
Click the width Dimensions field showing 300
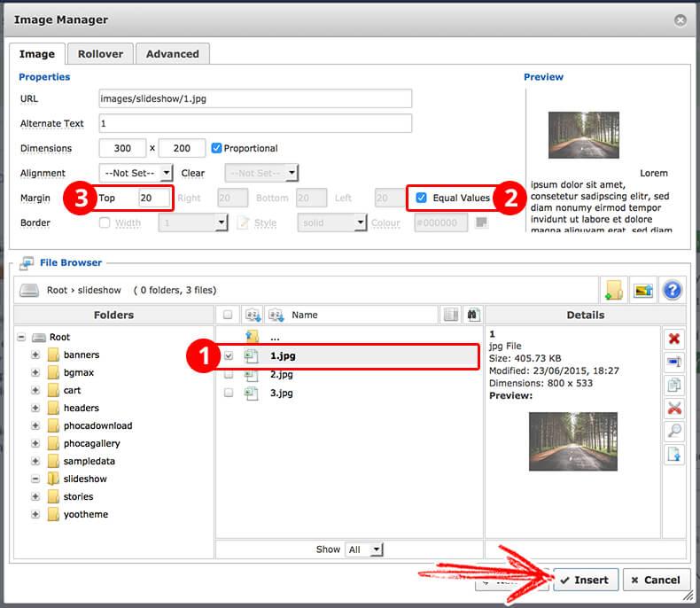coord(122,148)
